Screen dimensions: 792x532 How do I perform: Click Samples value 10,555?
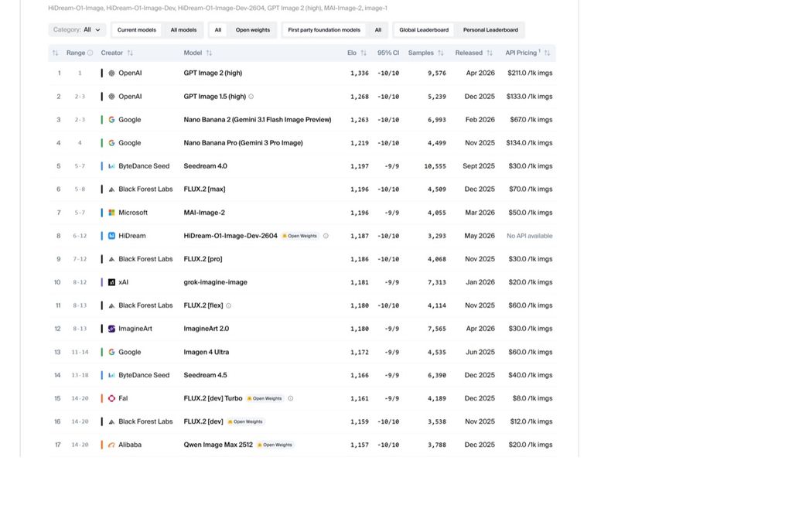pos(435,166)
